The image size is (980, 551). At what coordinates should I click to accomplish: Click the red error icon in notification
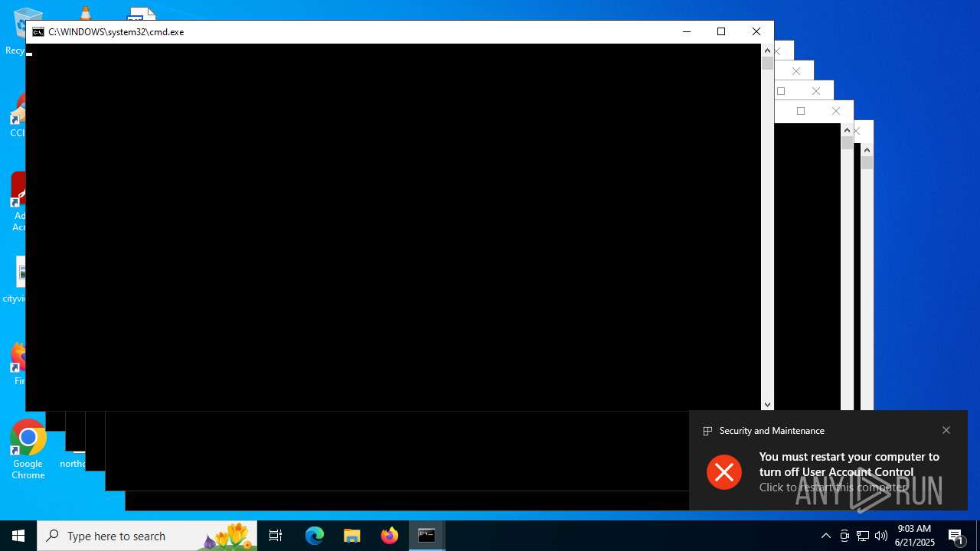(x=724, y=471)
